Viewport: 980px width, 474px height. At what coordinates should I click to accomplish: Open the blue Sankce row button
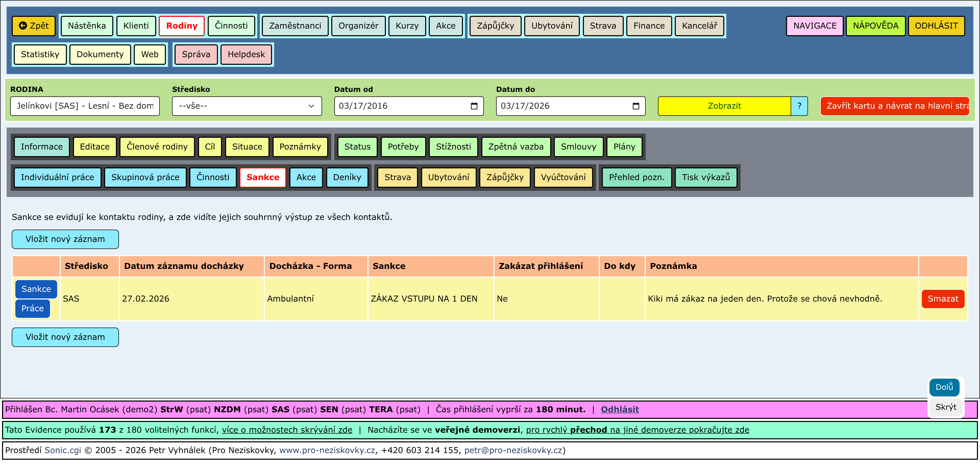[x=36, y=289]
